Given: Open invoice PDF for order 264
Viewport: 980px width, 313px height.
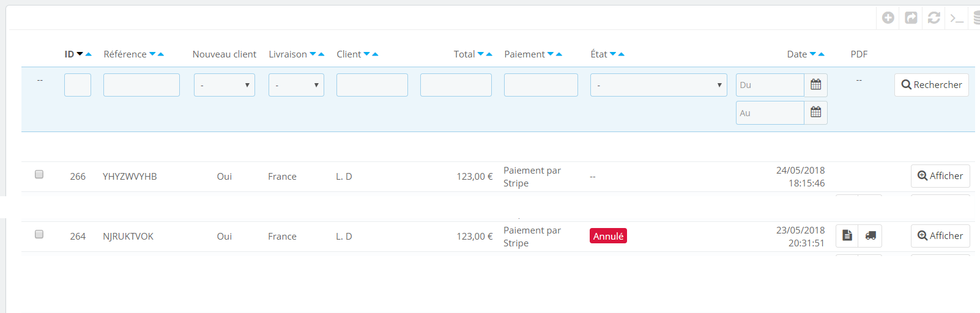Looking at the screenshot, I should click(847, 235).
